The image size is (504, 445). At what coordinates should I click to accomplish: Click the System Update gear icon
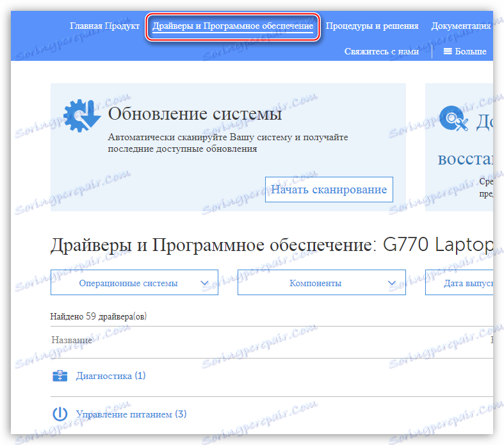coord(81,115)
